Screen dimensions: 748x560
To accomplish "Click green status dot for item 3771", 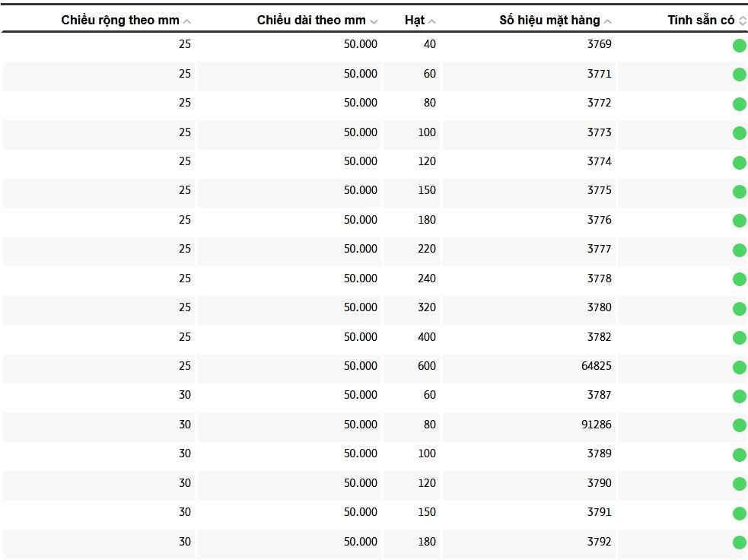I will (x=739, y=75).
